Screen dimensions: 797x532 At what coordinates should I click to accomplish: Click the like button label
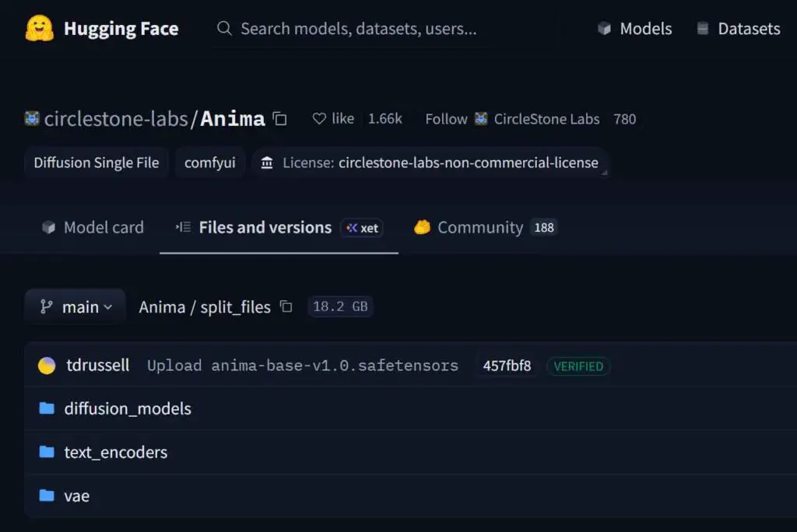coord(342,119)
